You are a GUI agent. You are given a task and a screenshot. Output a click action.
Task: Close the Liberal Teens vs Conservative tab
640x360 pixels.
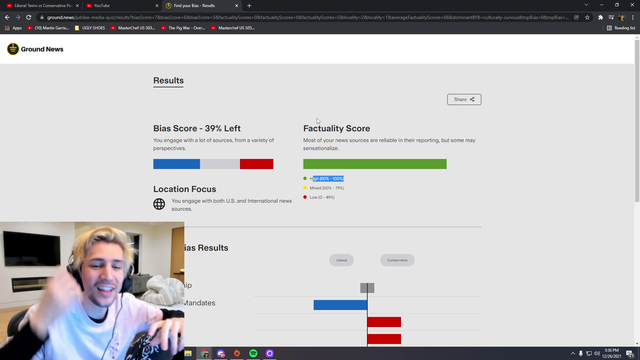(77, 6)
